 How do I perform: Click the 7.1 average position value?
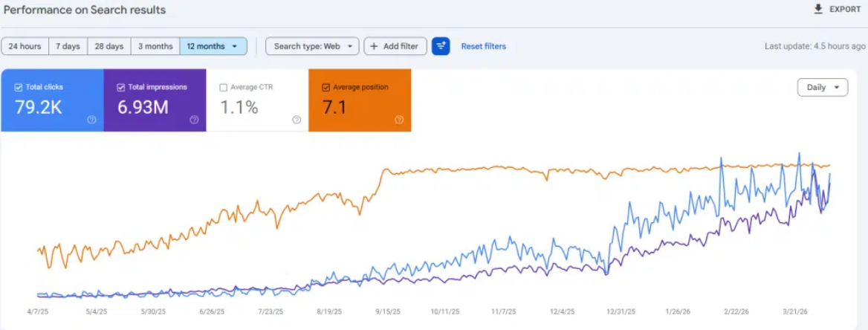(x=334, y=108)
